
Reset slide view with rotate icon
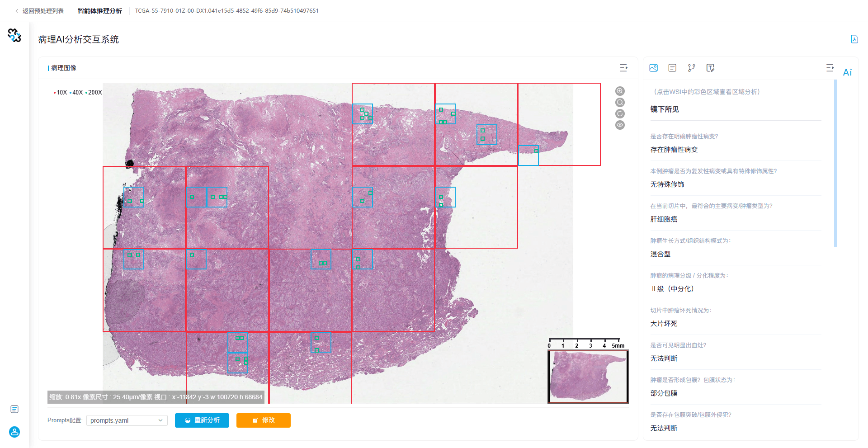[620, 113]
